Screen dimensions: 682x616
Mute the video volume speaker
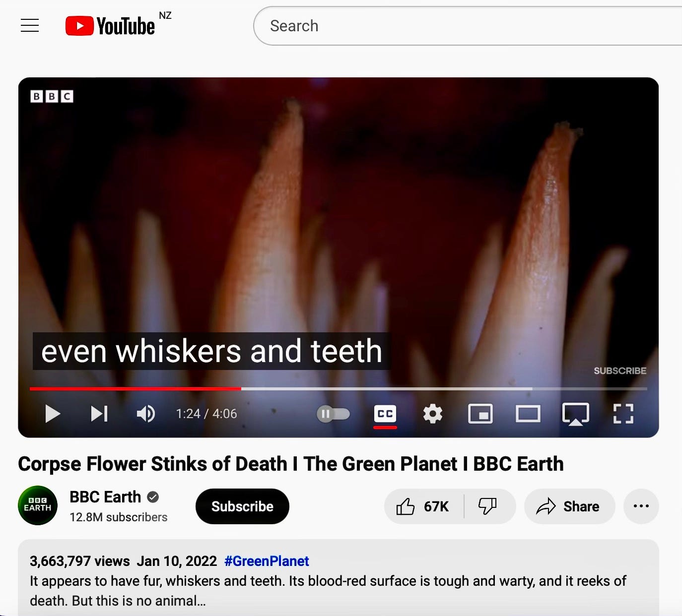point(146,414)
